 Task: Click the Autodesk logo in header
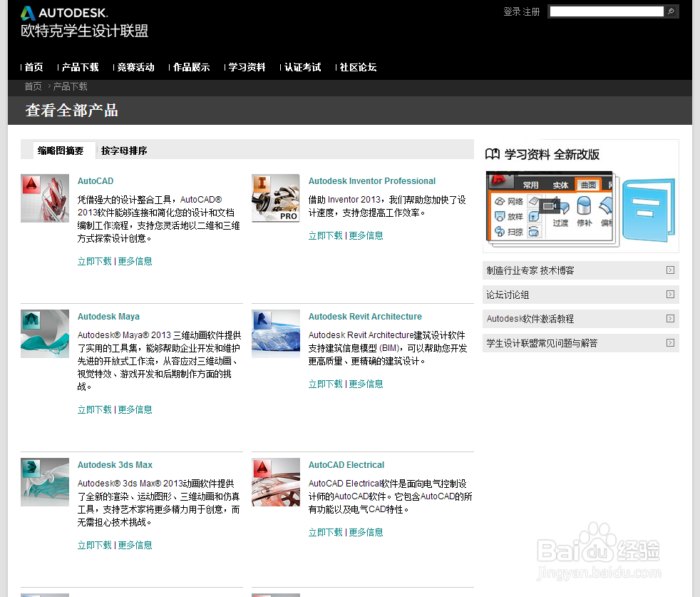[64, 13]
